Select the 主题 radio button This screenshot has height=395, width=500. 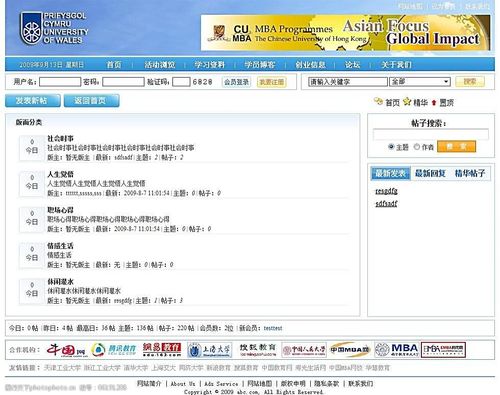coord(391,147)
